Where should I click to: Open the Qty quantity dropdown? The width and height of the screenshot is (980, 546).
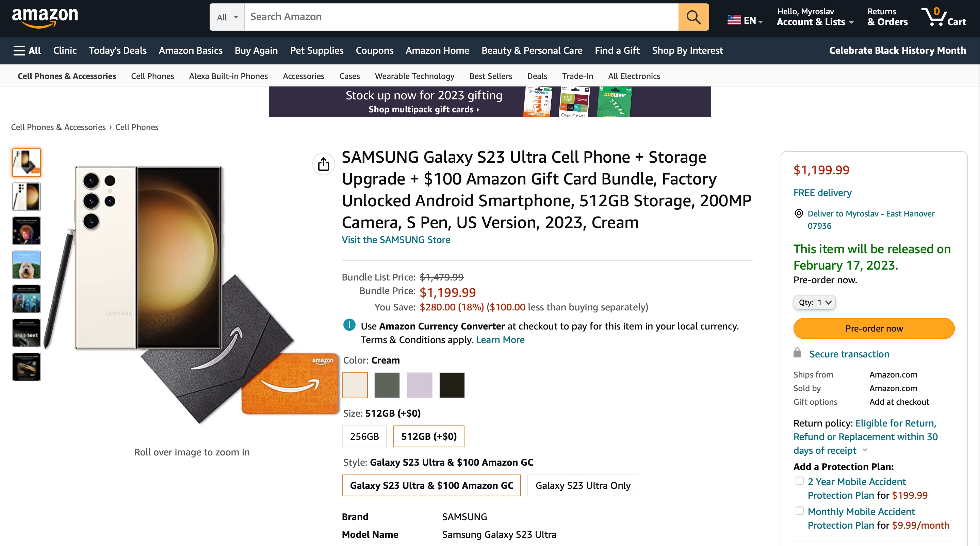click(815, 303)
